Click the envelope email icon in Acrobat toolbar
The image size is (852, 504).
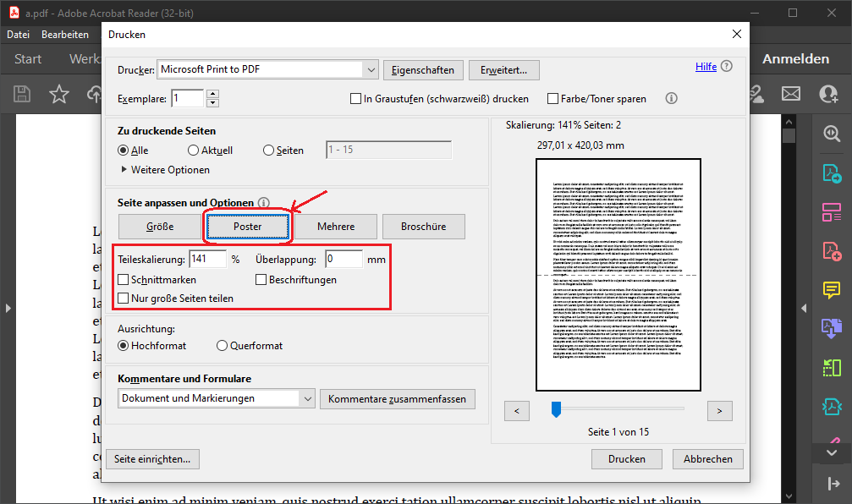pyautogui.click(x=790, y=94)
